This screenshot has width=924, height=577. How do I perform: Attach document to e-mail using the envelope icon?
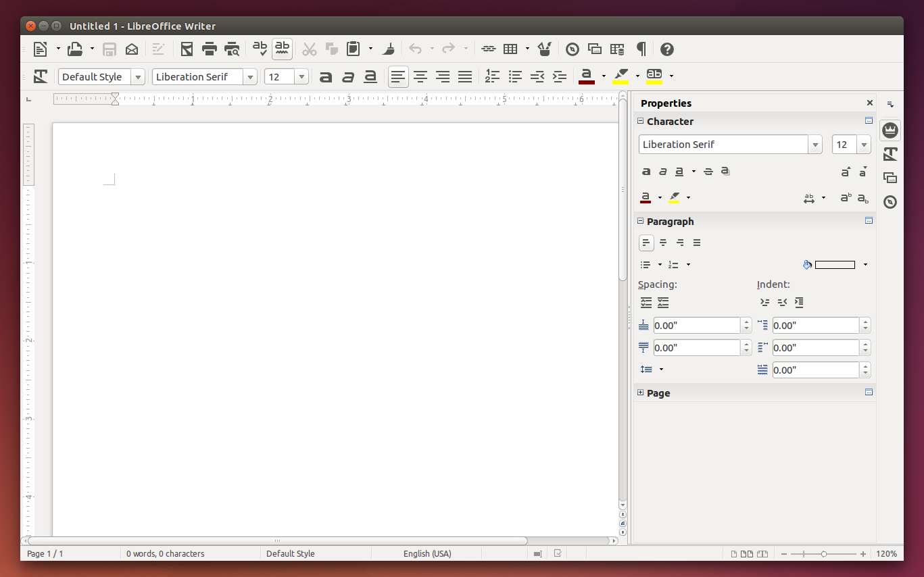click(132, 49)
